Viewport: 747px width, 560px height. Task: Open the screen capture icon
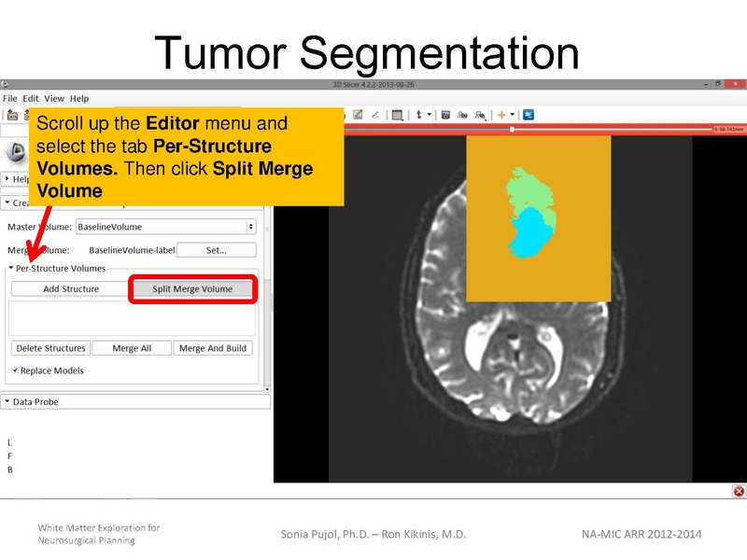coord(444,115)
